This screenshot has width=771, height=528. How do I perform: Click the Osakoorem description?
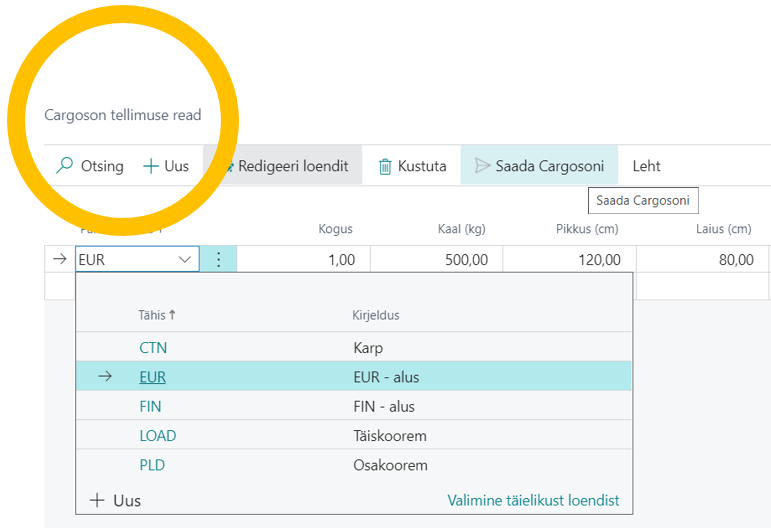(390, 465)
